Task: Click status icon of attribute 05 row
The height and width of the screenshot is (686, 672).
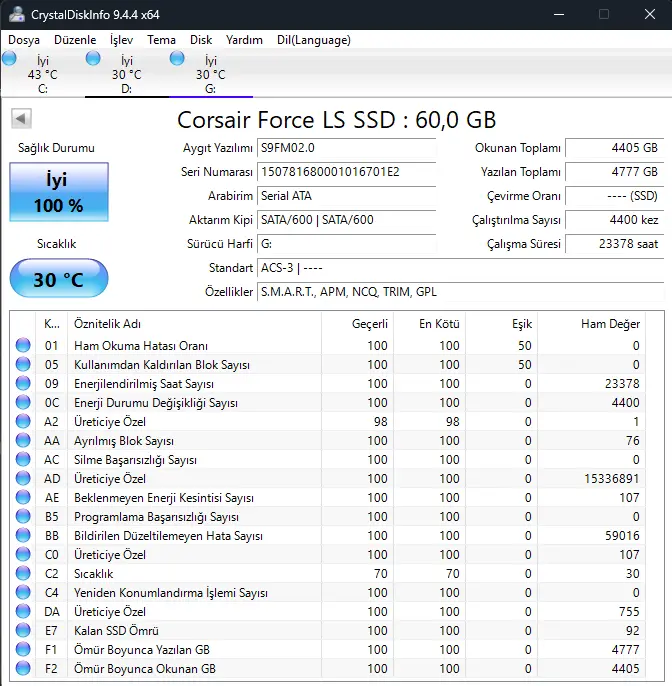Action: (x=23, y=364)
